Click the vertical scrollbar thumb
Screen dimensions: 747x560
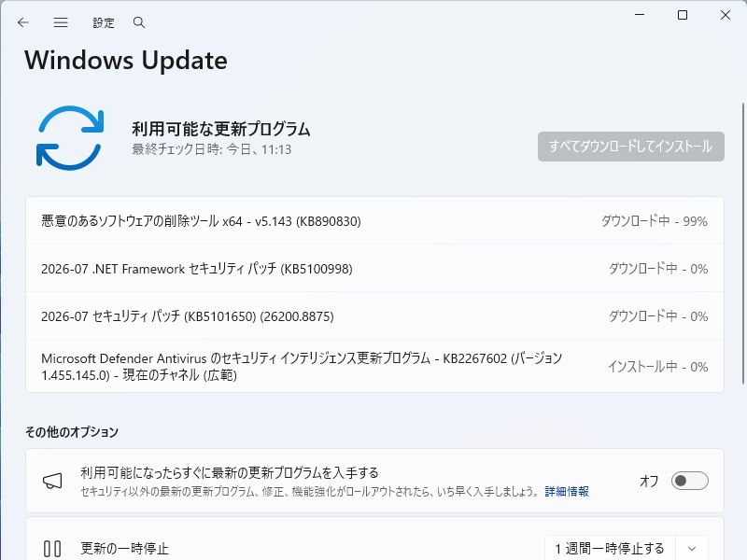742,243
